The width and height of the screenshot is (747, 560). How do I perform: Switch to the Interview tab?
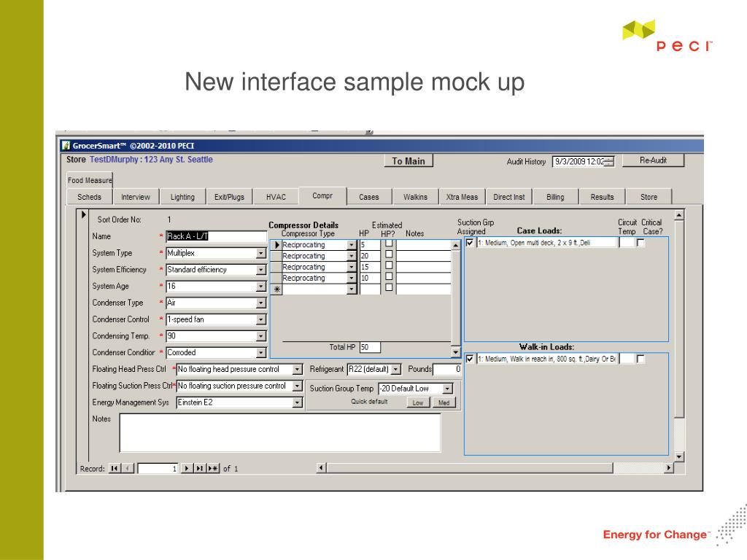[135, 197]
